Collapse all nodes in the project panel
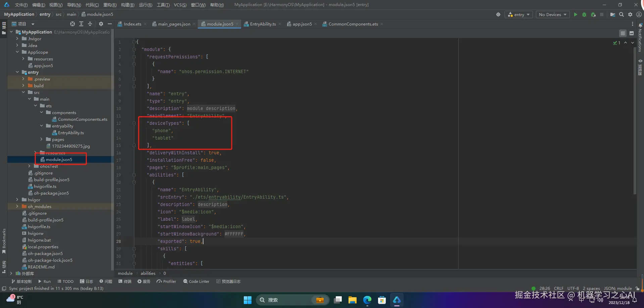The image size is (644, 308). [90, 24]
